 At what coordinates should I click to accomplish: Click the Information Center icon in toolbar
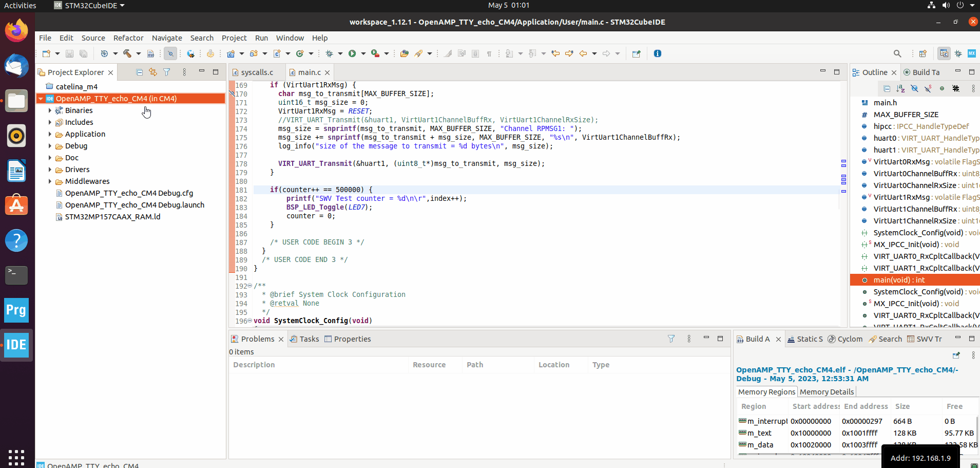pyautogui.click(x=658, y=53)
